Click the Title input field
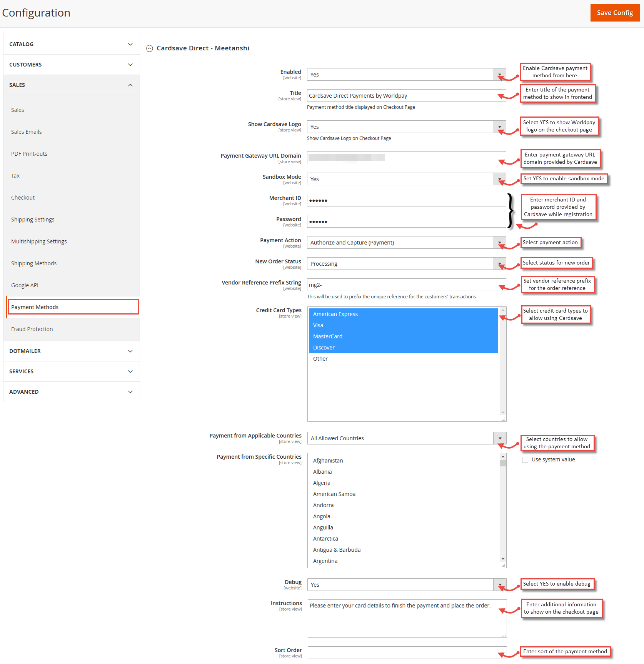Image resolution: width=644 pixels, height=664 pixels. 406,96
